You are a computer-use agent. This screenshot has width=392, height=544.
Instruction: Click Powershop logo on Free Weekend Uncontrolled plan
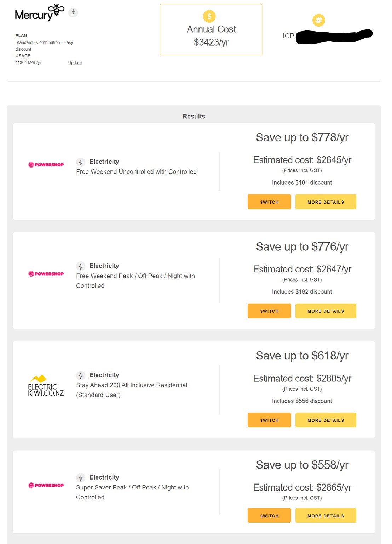point(46,165)
